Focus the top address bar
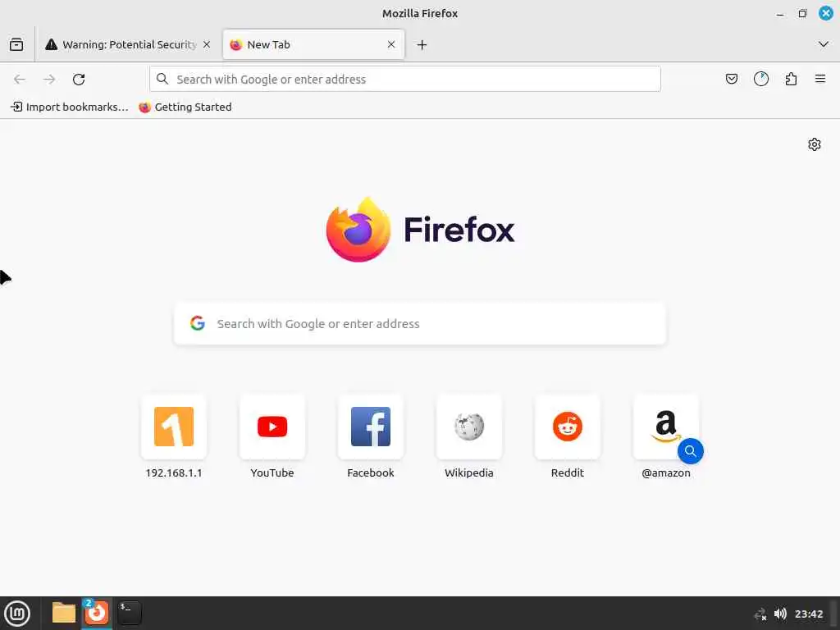This screenshot has height=630, width=840. pos(405,80)
